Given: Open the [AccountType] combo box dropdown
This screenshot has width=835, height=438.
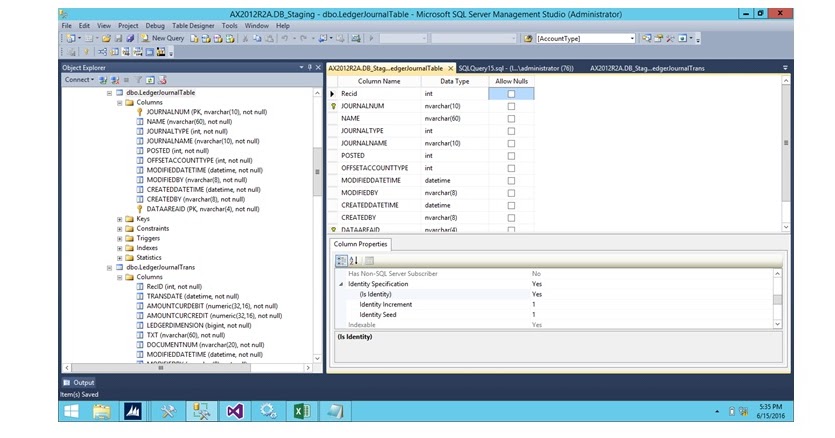Looking at the screenshot, I should 632,38.
